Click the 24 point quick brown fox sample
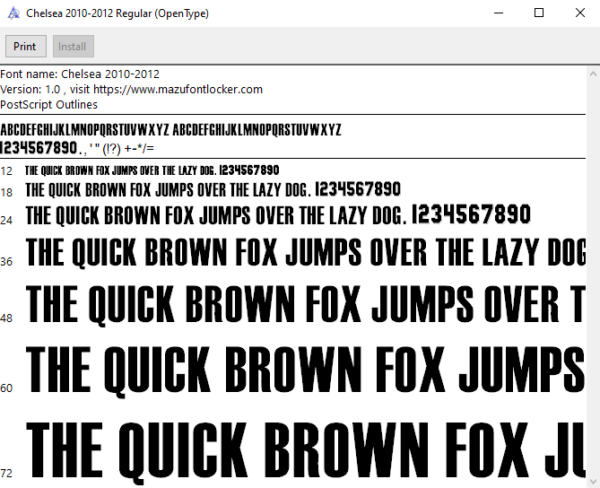This screenshot has width=600, height=488. (x=278, y=215)
